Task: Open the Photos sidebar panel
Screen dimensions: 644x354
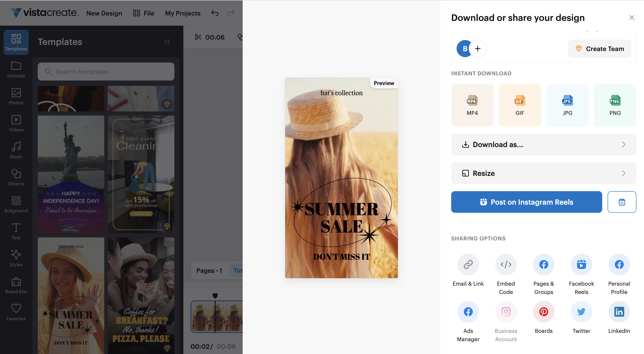Action: point(16,96)
